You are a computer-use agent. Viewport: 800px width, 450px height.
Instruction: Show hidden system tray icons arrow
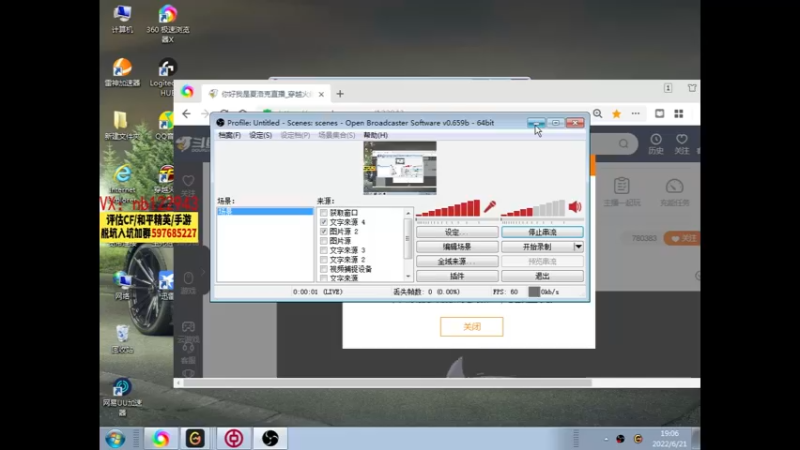[606, 439]
